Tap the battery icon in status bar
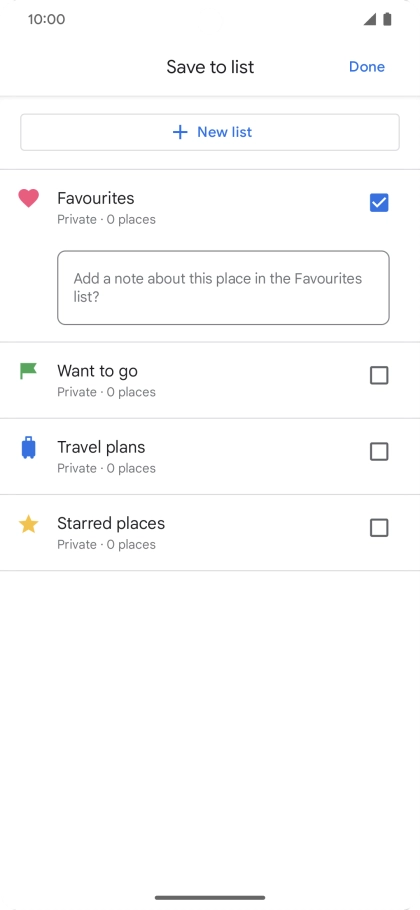 388,19
